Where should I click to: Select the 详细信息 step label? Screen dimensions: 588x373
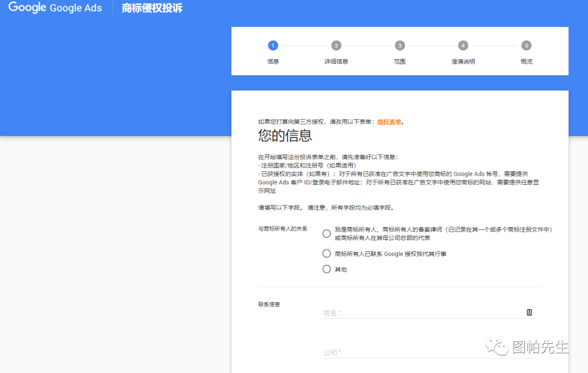pos(336,61)
